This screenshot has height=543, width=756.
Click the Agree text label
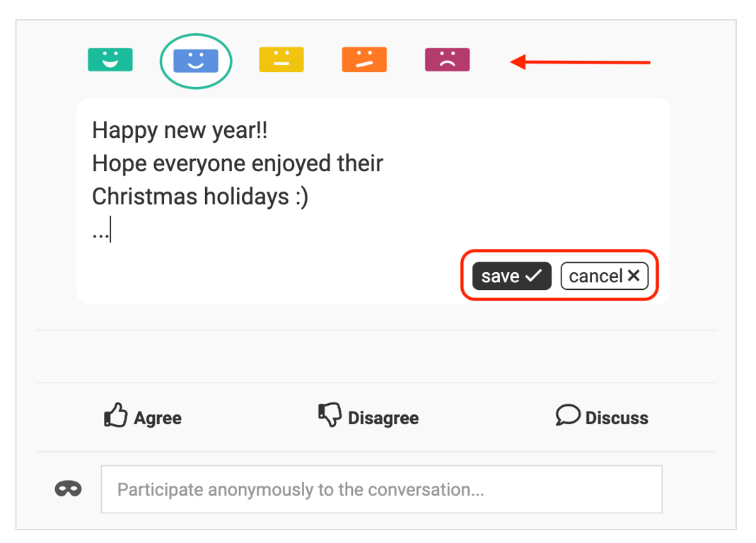point(158,419)
